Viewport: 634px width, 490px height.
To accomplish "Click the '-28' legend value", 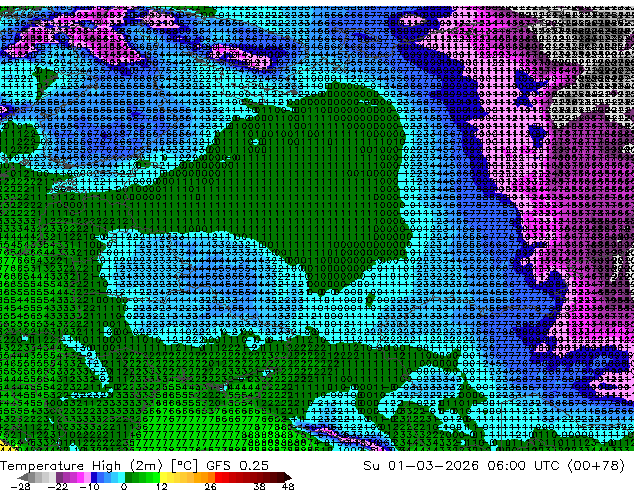I will (x=20, y=486).
